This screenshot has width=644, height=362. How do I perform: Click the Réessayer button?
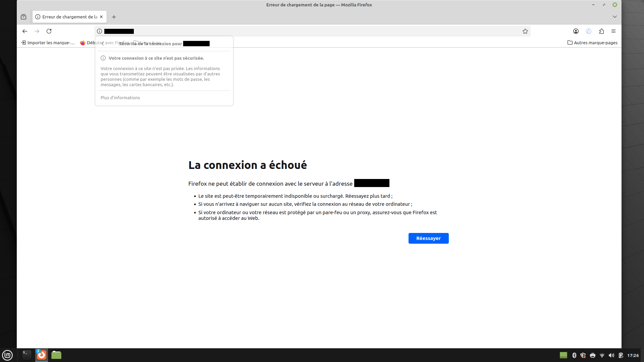coord(428,238)
